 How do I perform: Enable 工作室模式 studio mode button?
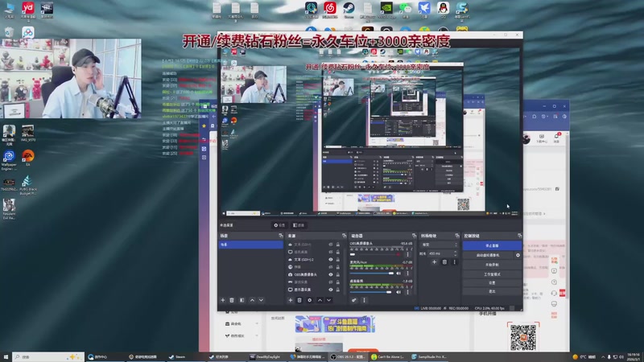click(492, 274)
